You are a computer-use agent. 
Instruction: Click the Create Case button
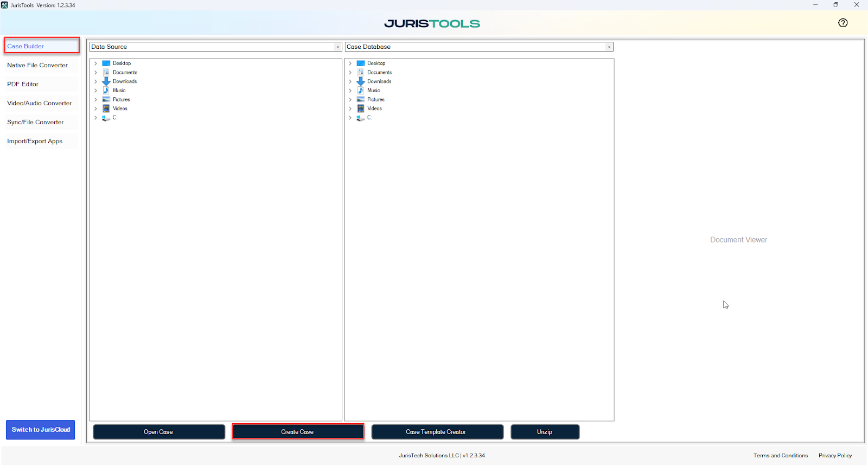click(x=298, y=432)
